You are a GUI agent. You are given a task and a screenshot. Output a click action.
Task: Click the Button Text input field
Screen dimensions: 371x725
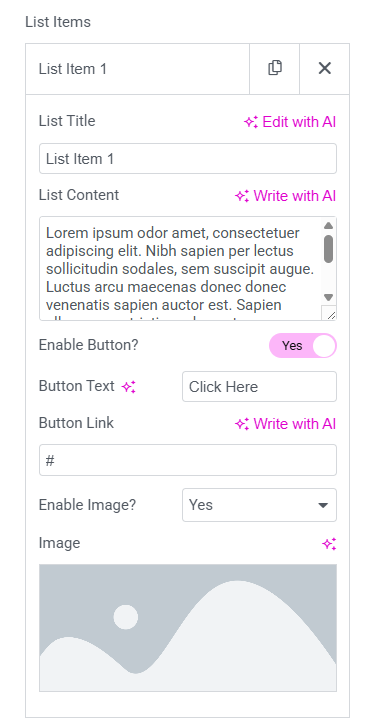click(x=259, y=387)
